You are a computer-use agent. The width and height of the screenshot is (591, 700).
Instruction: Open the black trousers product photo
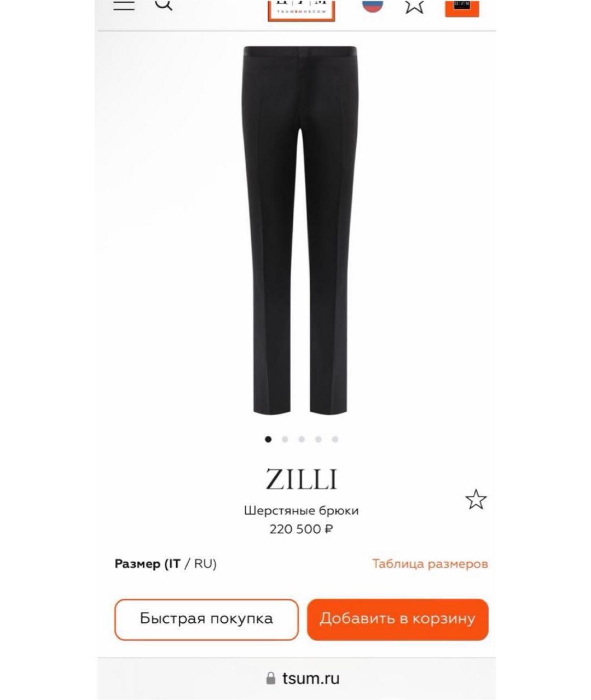pos(300,230)
